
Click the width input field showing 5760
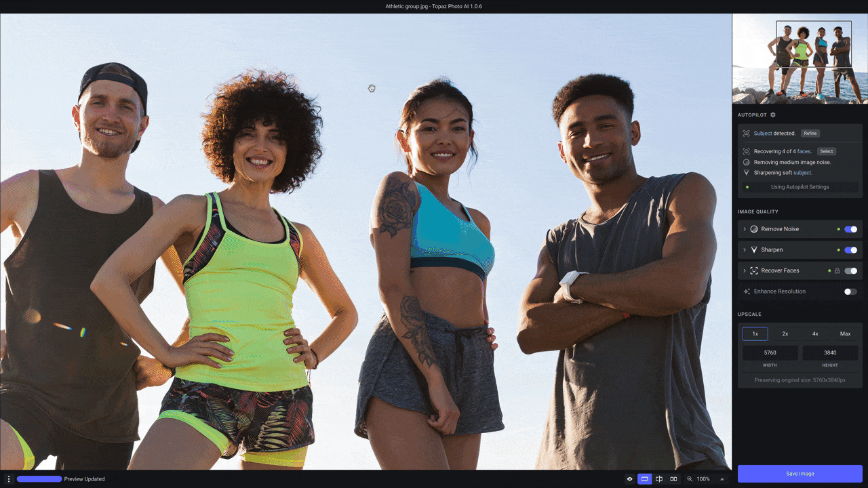tap(770, 353)
